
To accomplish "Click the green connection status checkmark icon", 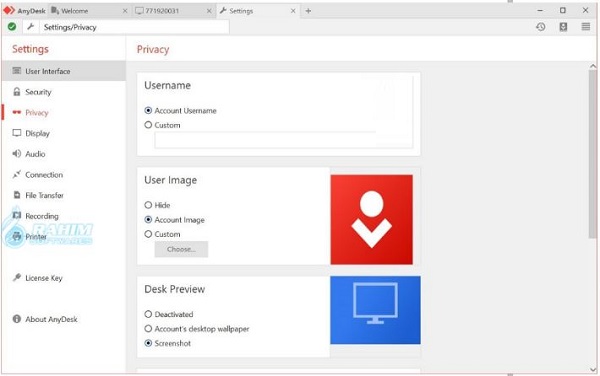I will [x=12, y=27].
